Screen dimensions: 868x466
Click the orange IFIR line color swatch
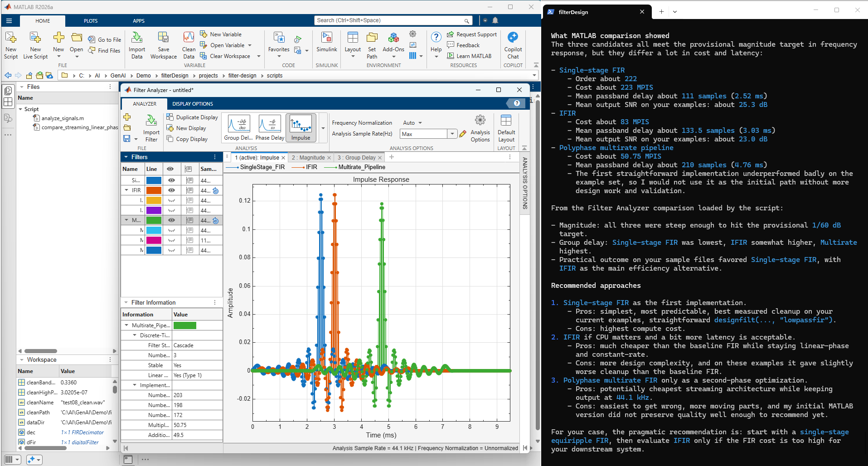point(154,190)
